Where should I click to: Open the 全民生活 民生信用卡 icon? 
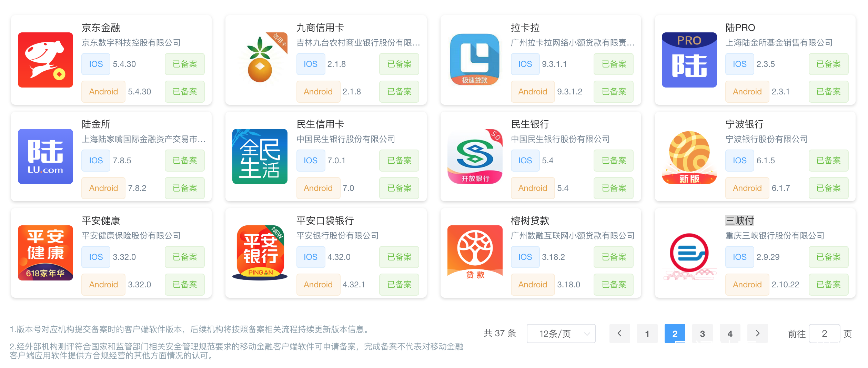click(260, 156)
